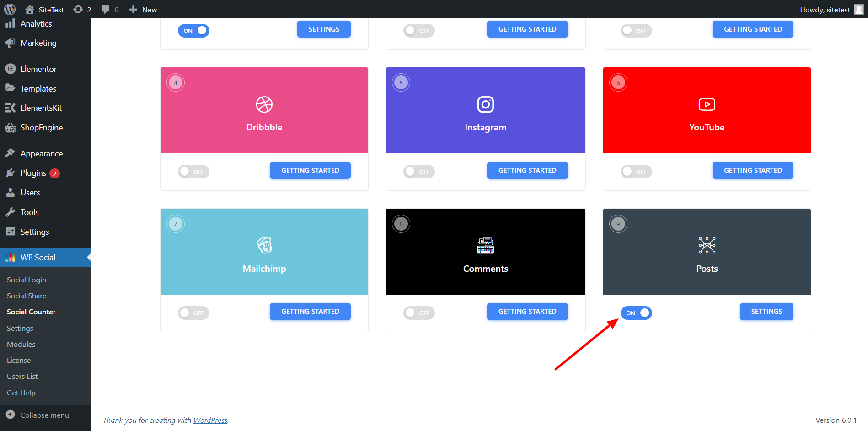Click the Instagram camera icon
The height and width of the screenshot is (431, 868).
486,104
